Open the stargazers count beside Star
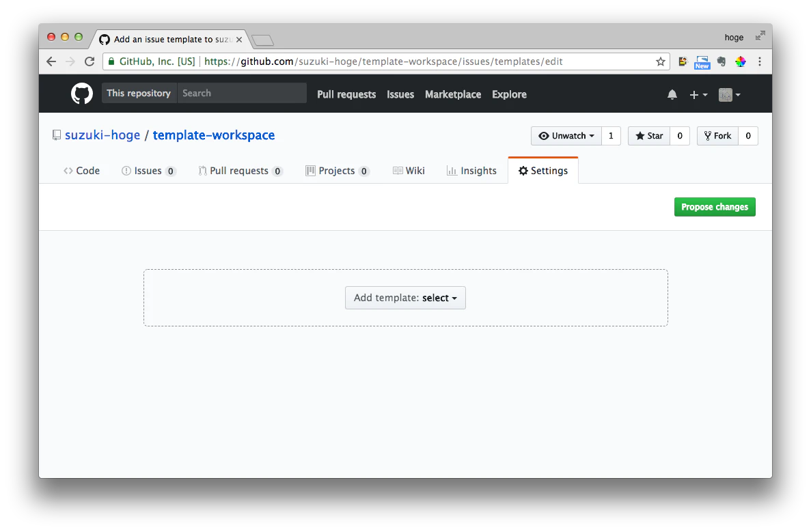 point(680,136)
